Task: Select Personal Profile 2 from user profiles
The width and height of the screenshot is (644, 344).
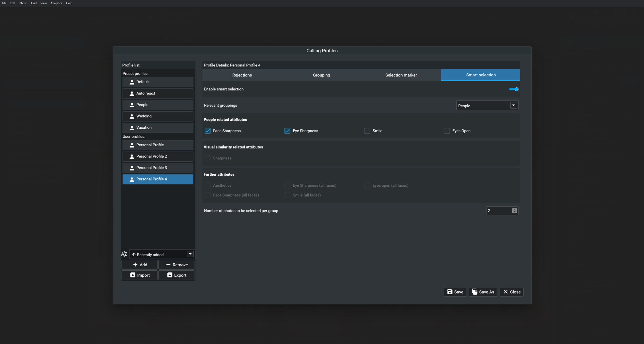Action: click(x=158, y=156)
